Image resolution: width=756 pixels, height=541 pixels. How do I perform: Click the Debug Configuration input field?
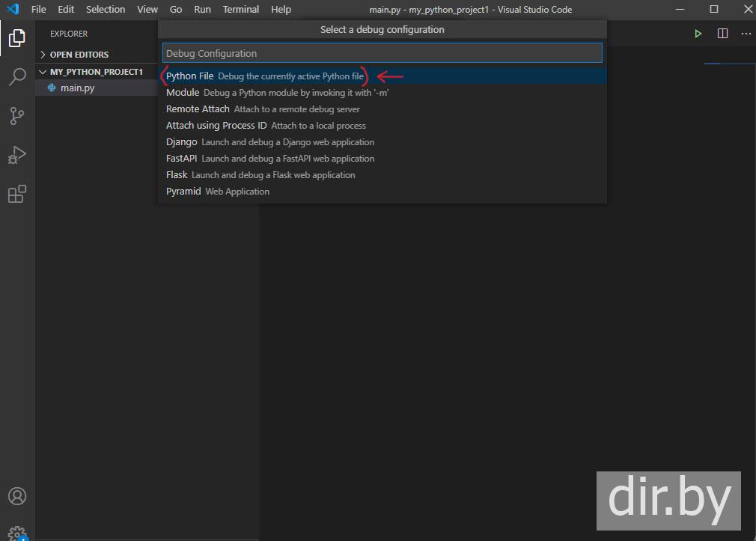pyautogui.click(x=382, y=53)
